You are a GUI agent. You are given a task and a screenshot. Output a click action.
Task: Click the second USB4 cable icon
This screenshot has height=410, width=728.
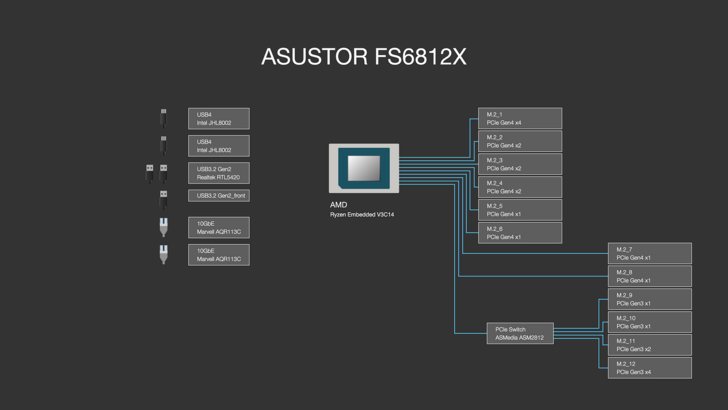click(163, 146)
